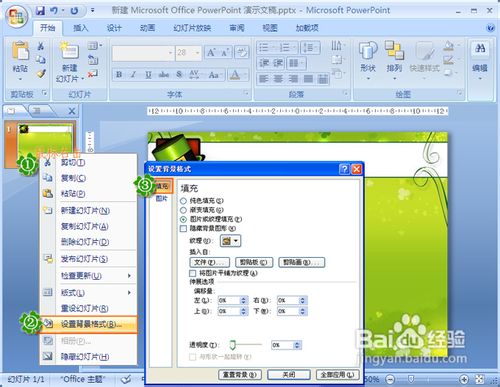The image size is (500, 387).
Task: Apply bullet list formatting
Action: pos(264,48)
